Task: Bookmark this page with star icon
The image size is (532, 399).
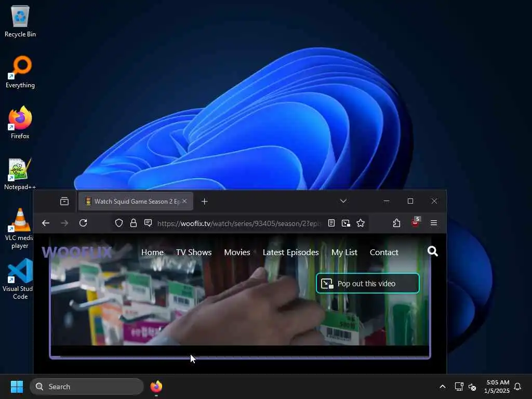Action: coord(361,223)
